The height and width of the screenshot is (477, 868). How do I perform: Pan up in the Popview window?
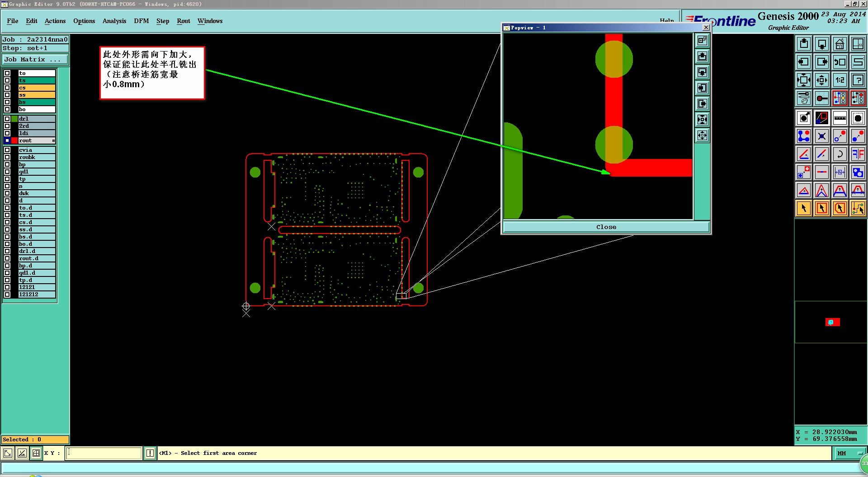point(702,56)
